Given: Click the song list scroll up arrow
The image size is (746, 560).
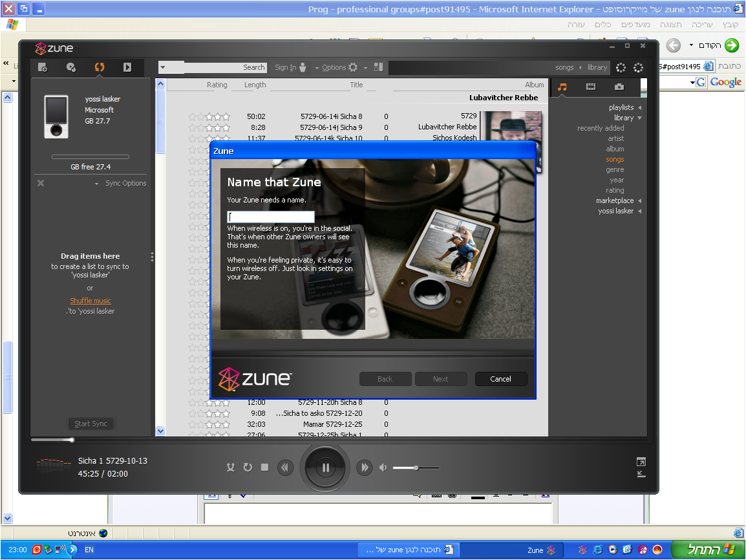Looking at the screenshot, I should 160,84.
